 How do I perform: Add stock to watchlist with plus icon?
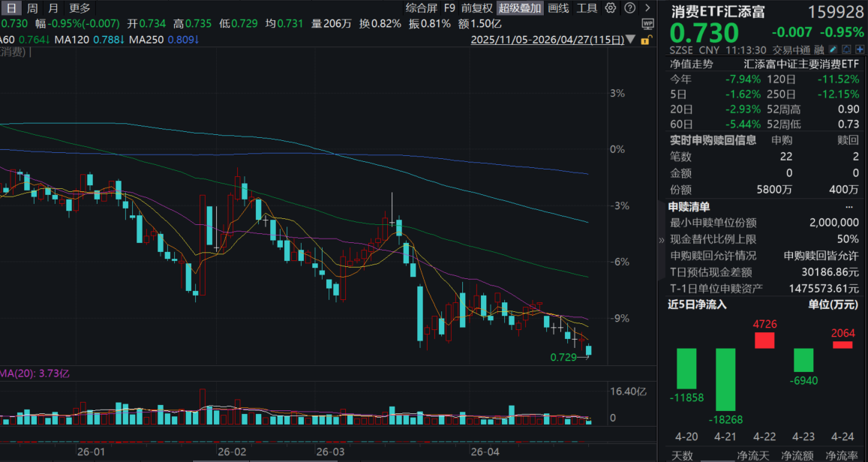point(858,50)
